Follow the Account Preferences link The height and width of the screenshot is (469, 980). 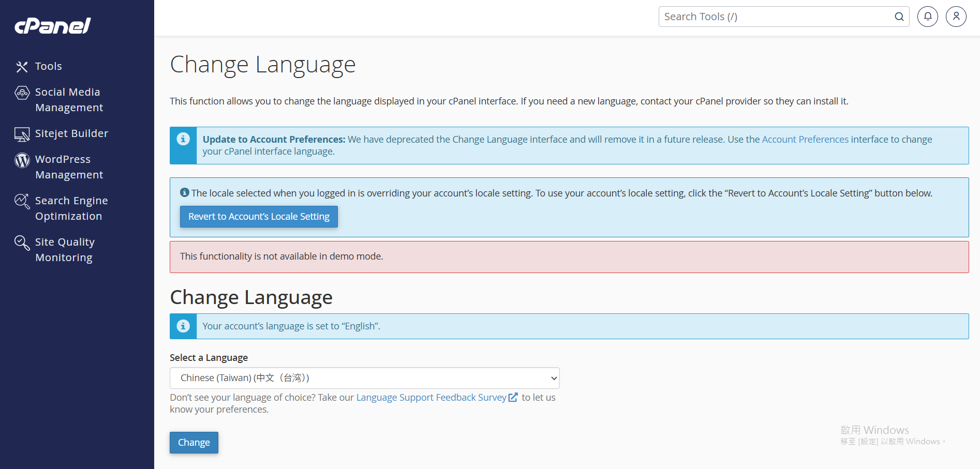click(805, 139)
